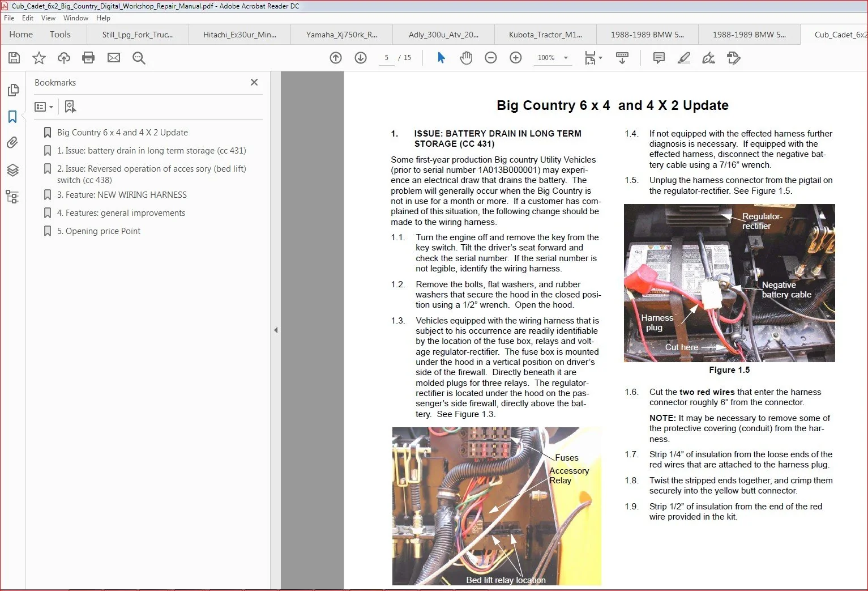Open the Edit menu
Image resolution: width=868 pixels, height=591 pixels.
(28, 18)
